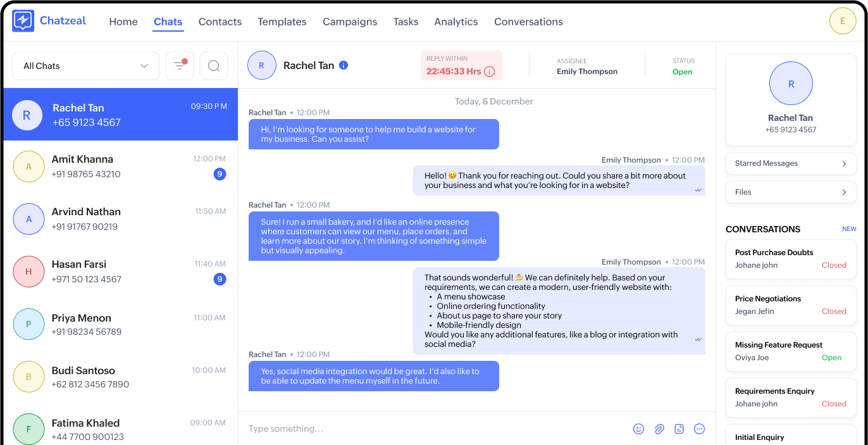Open user profile avatar E
The height and width of the screenshot is (445, 868).
pos(843,21)
